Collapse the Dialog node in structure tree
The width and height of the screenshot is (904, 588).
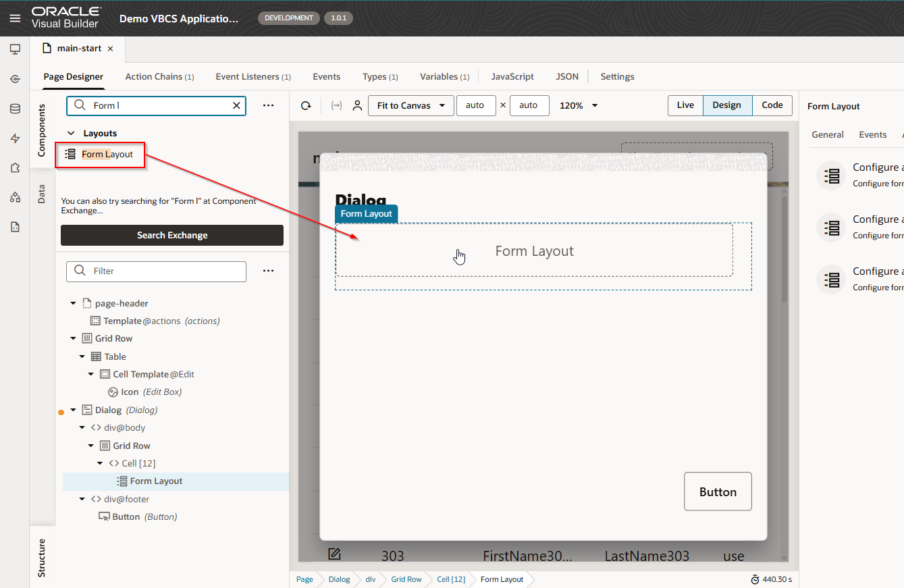point(73,410)
